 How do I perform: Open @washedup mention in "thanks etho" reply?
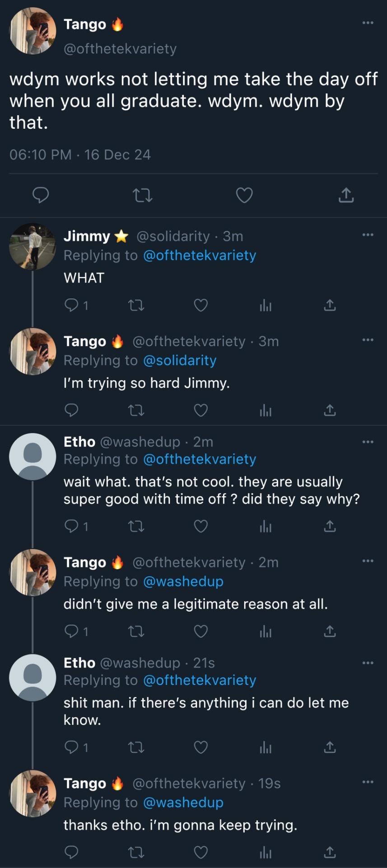(183, 802)
